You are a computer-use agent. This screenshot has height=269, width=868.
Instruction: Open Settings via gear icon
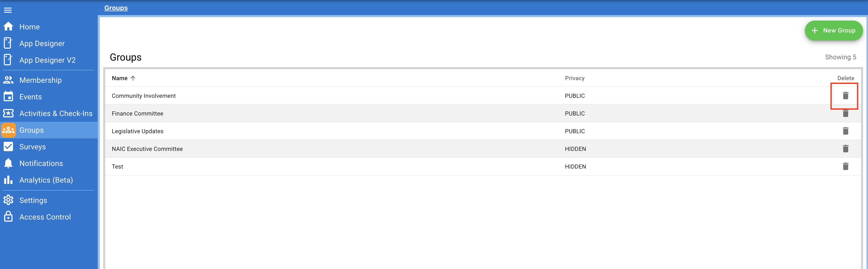8,200
